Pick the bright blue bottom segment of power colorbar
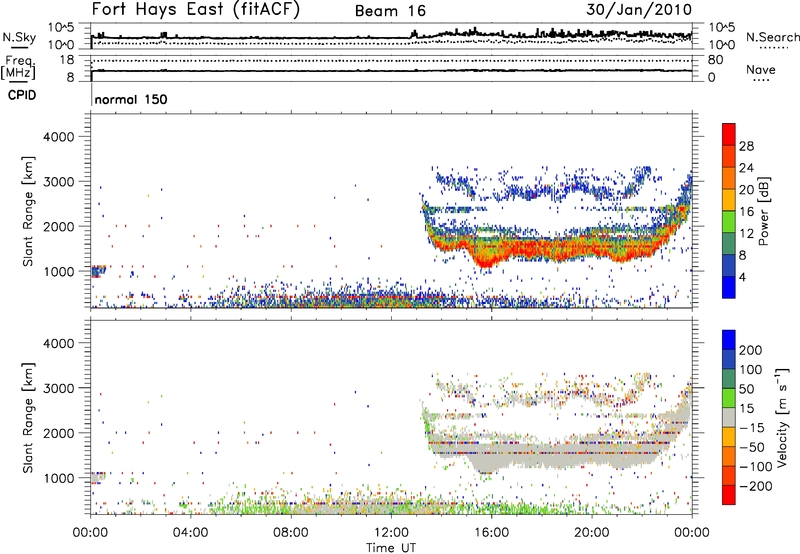The height and width of the screenshot is (554, 800). (x=729, y=288)
